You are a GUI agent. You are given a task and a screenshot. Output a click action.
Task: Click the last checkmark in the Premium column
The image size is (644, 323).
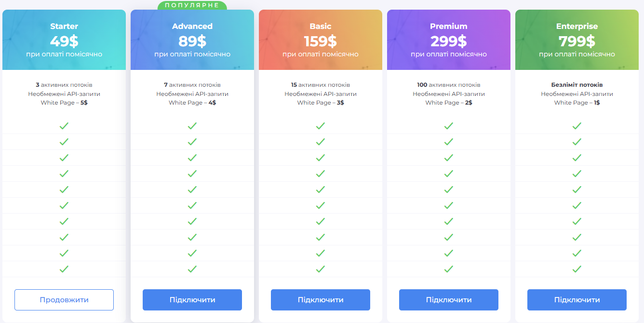449,269
